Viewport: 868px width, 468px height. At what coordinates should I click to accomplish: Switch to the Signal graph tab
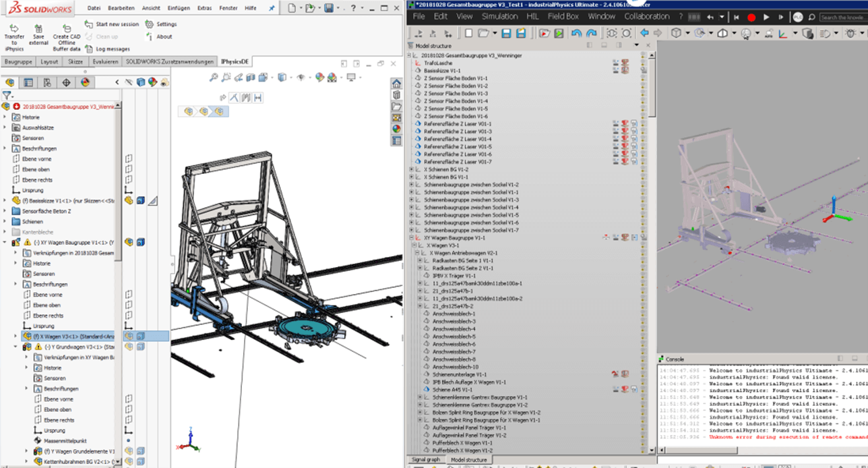pyautogui.click(x=425, y=460)
